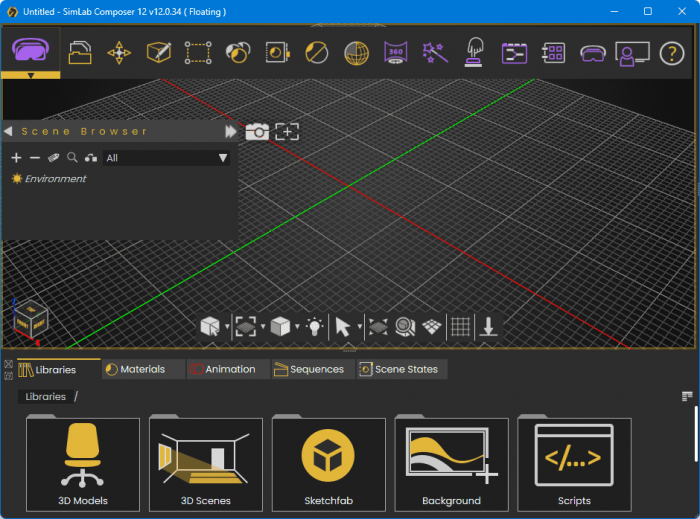The width and height of the screenshot is (700, 519).
Task: Open the file folder toolbar icon
Action: pyautogui.click(x=80, y=52)
